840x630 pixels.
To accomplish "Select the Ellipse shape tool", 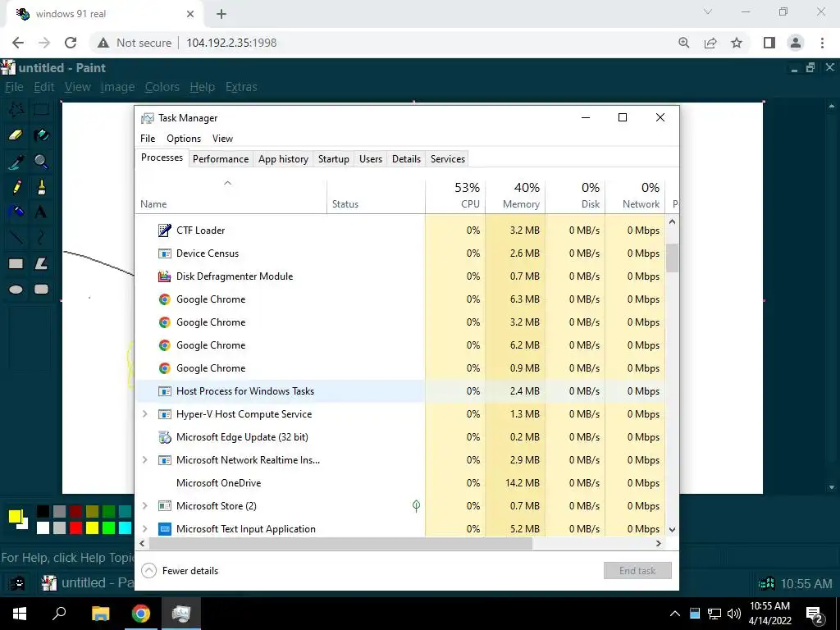I will tap(16, 290).
